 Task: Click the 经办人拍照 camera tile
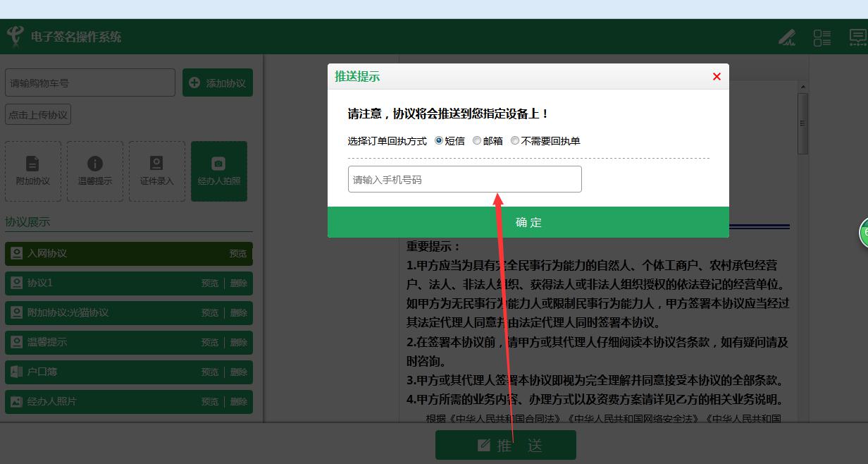coord(218,171)
